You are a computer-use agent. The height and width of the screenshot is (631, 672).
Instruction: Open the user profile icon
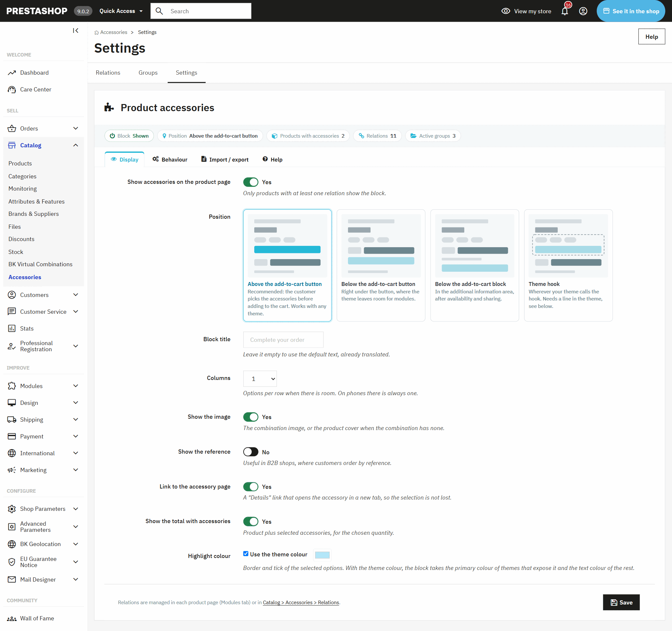[x=583, y=11]
